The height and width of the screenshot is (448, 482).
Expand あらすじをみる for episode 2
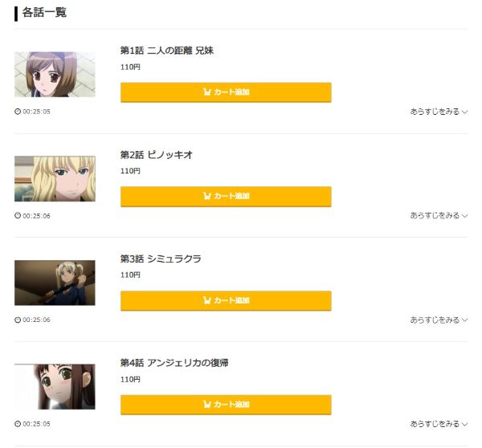point(439,215)
